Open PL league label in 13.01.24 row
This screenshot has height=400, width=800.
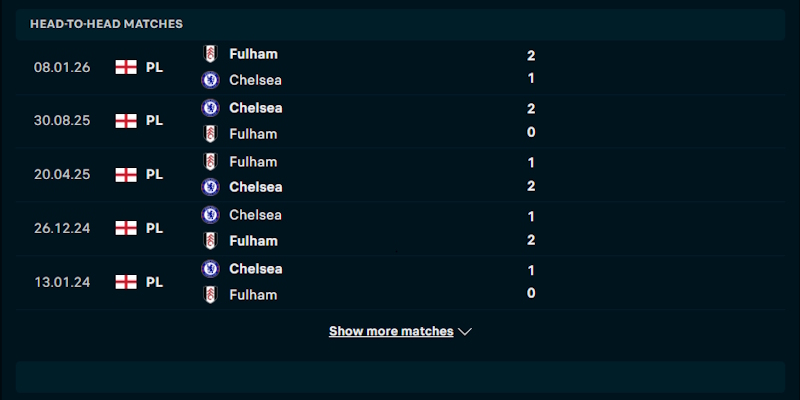[x=155, y=282]
